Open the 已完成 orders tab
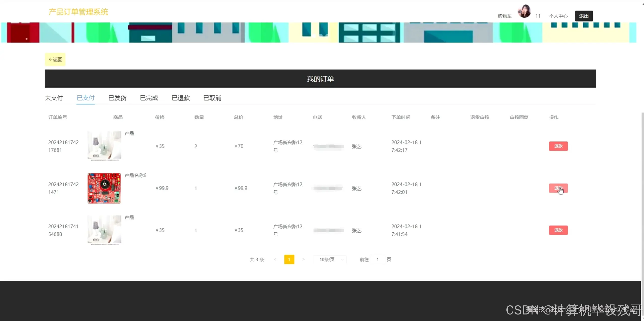Image resolution: width=644 pixels, height=321 pixels. 149,98
